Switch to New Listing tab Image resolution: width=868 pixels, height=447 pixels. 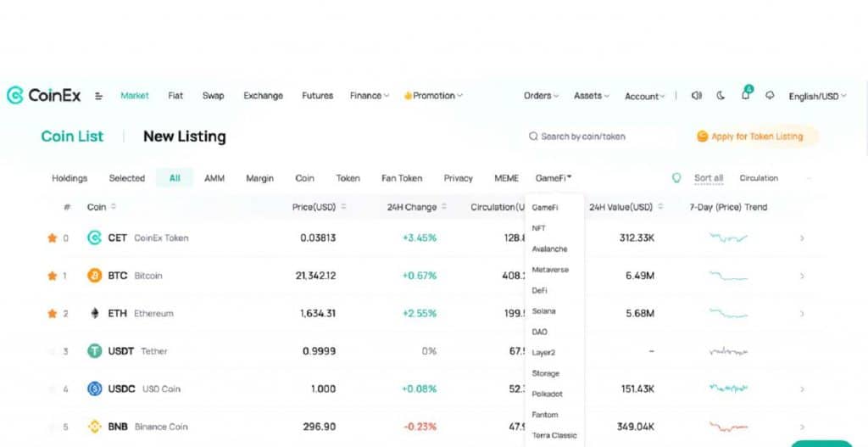tap(184, 137)
